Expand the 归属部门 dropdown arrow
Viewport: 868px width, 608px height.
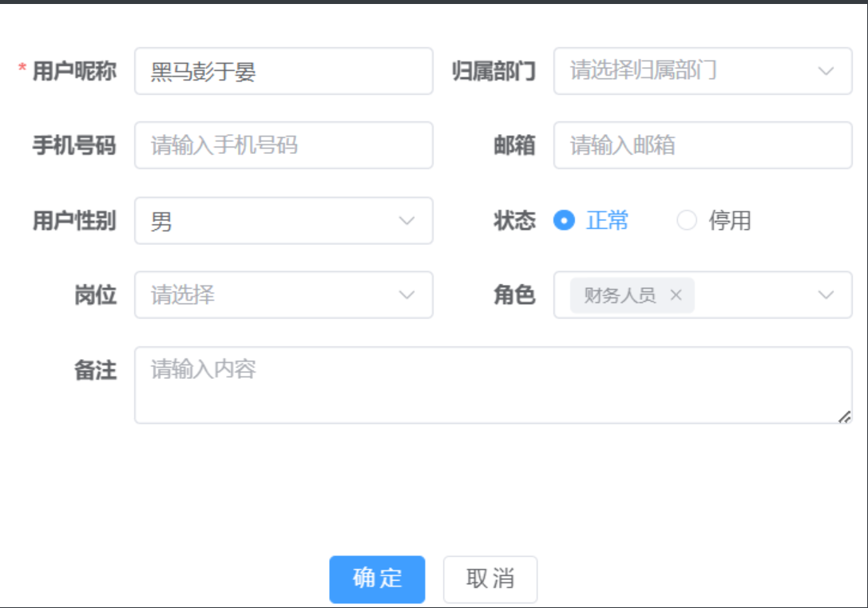tap(826, 71)
